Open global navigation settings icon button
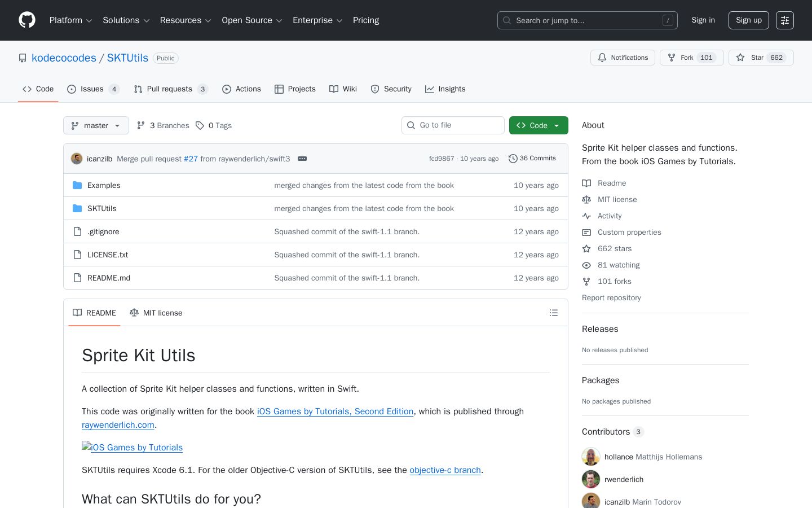 [x=785, y=20]
